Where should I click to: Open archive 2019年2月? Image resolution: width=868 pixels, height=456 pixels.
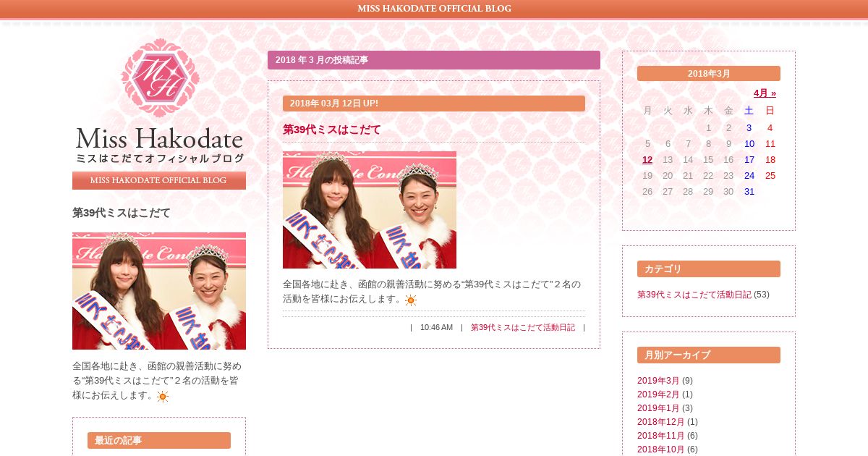(658, 394)
